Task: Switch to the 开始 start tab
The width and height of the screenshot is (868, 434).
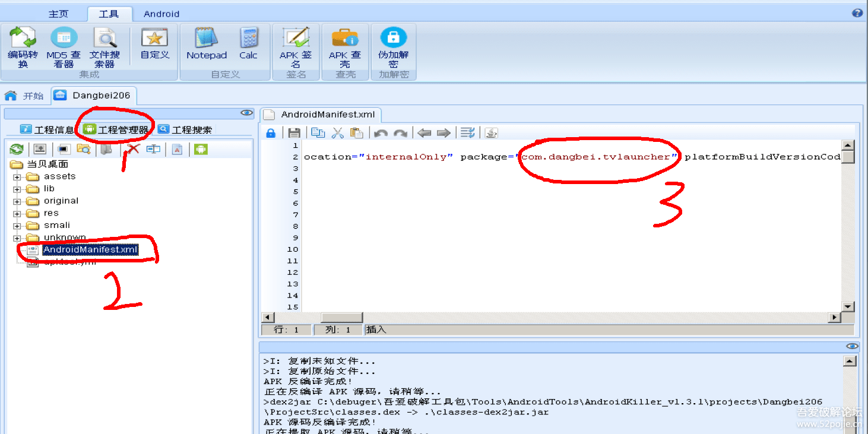Action: (x=25, y=96)
